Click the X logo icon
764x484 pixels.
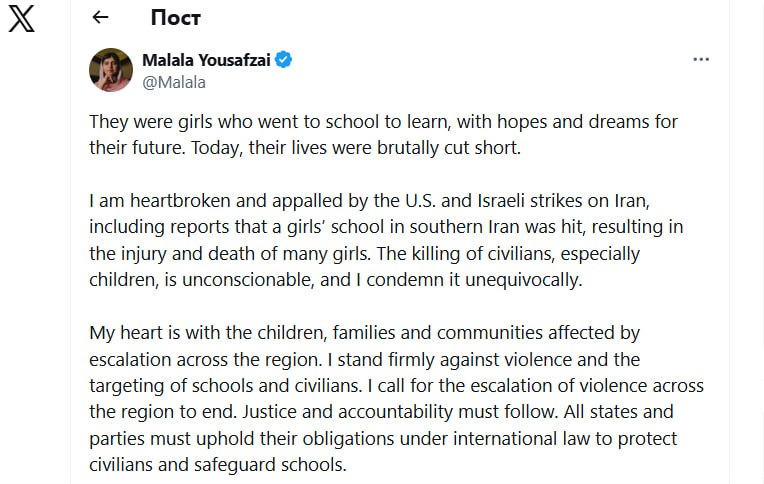[21, 19]
